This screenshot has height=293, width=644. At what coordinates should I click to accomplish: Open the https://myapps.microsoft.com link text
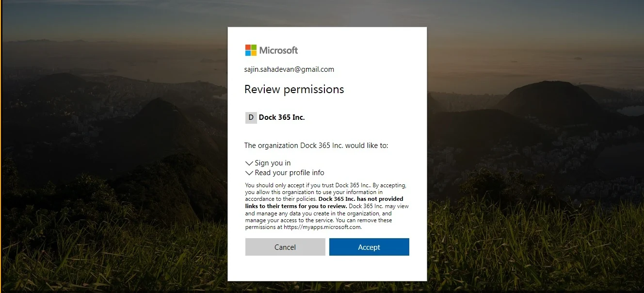(322, 227)
